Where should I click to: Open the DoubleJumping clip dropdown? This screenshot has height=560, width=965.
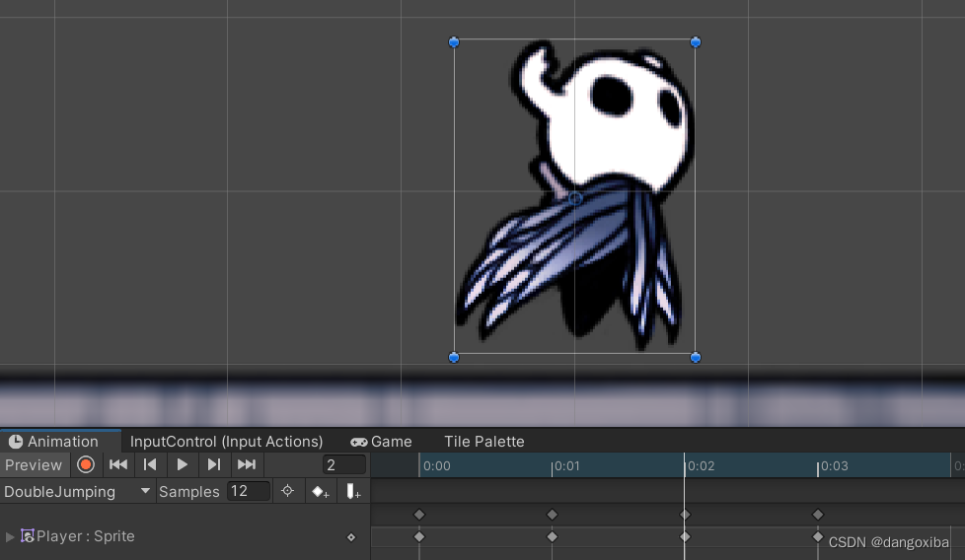pos(77,492)
